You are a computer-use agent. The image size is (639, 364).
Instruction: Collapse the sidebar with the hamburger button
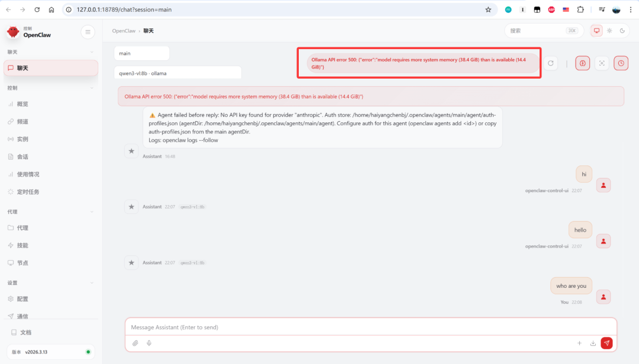coord(88,32)
